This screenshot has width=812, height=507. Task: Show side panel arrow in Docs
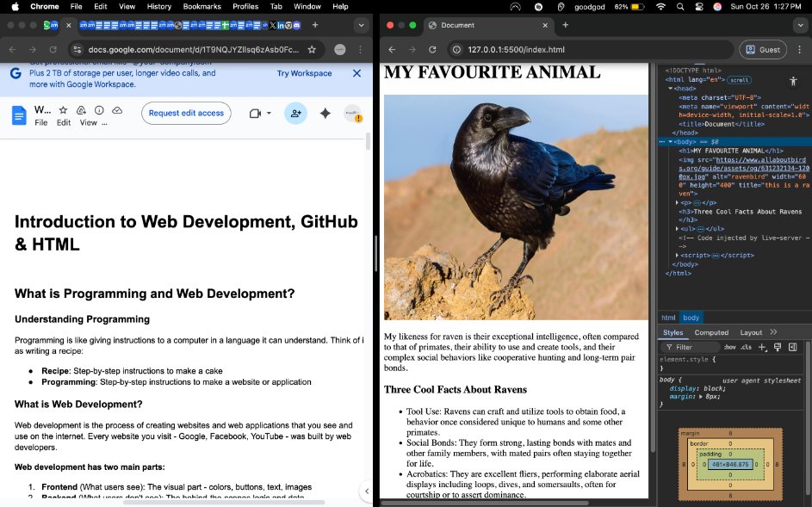click(x=366, y=491)
